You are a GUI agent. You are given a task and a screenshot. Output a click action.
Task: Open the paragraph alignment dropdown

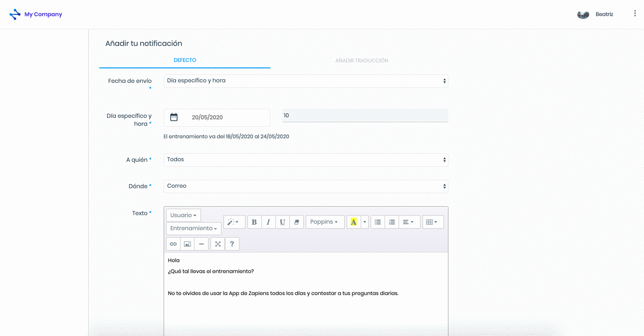click(x=409, y=222)
